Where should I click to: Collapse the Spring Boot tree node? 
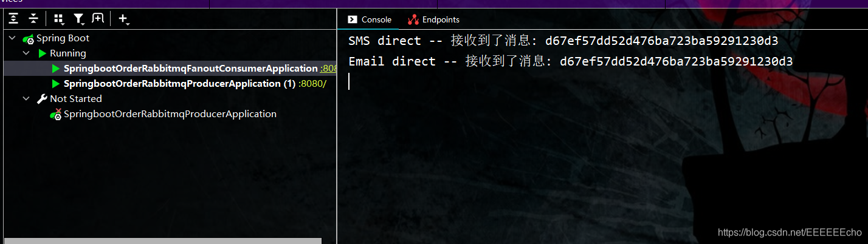[12, 38]
